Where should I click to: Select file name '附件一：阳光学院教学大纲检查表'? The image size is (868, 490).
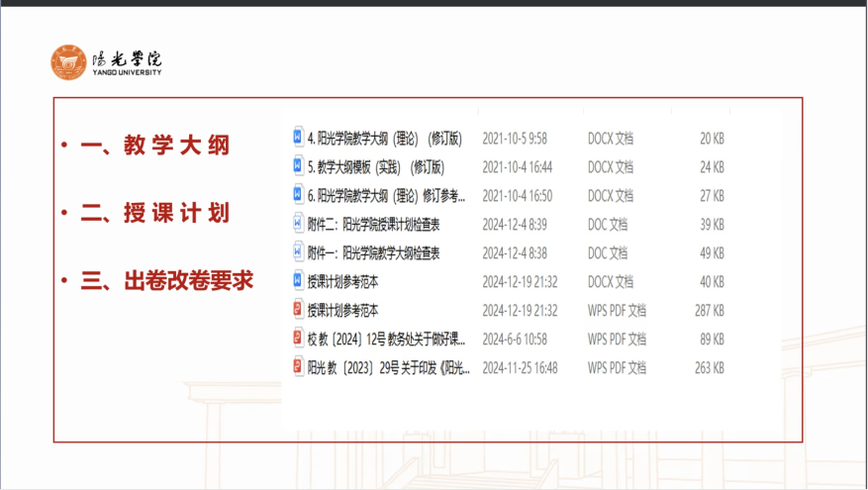[x=374, y=253]
